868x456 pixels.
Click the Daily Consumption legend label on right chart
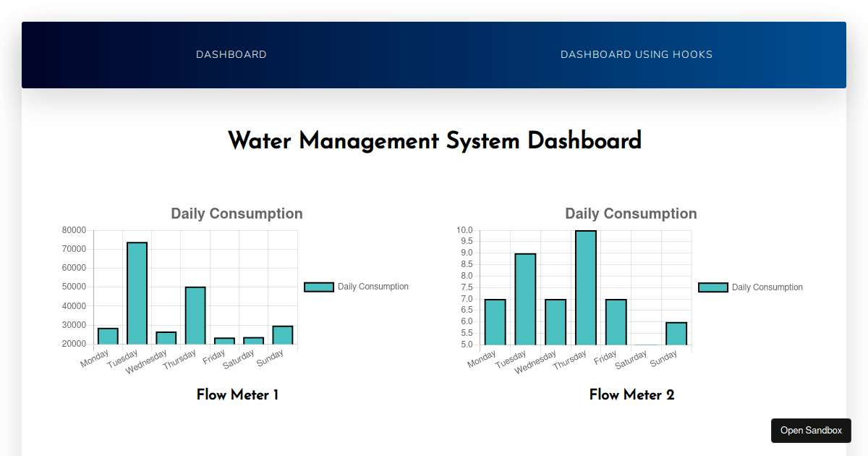(767, 287)
